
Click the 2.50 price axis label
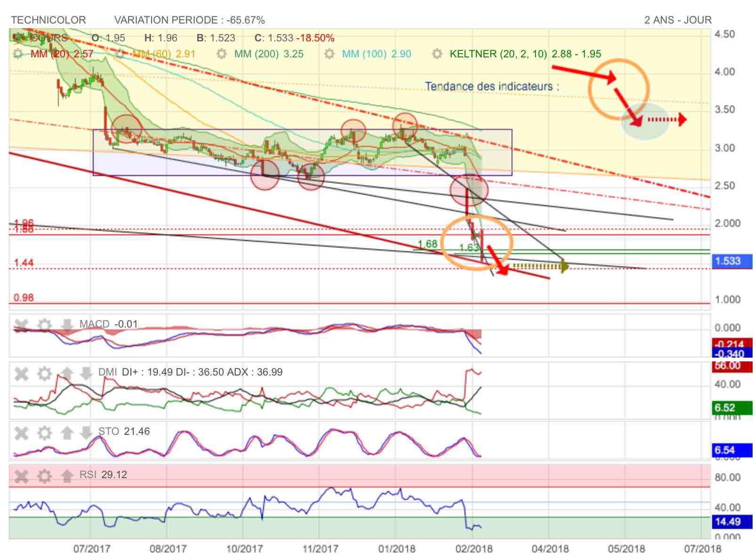point(725,185)
